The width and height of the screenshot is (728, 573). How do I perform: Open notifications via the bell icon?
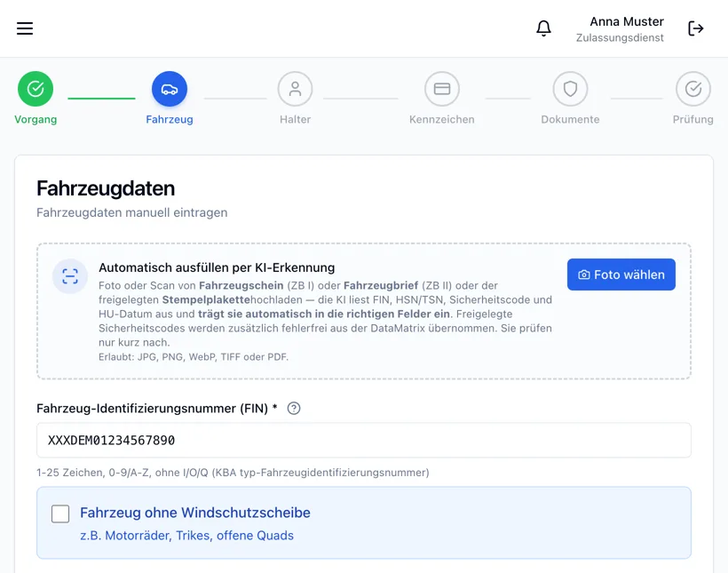tap(543, 28)
